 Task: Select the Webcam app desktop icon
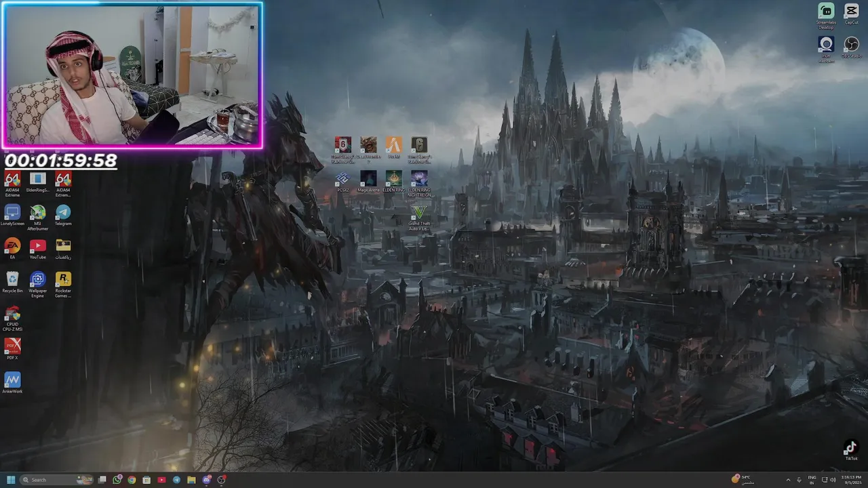click(x=826, y=49)
